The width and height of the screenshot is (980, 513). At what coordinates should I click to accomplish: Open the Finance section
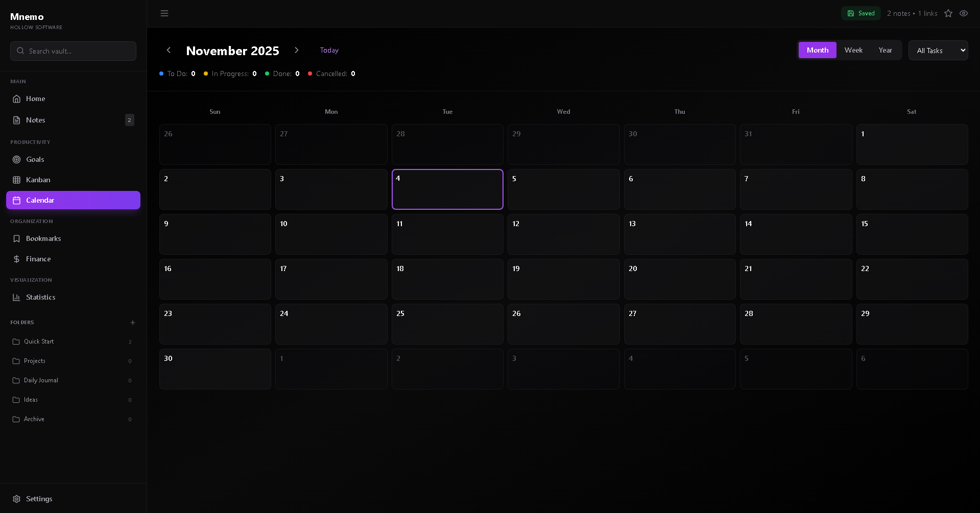coord(73,259)
